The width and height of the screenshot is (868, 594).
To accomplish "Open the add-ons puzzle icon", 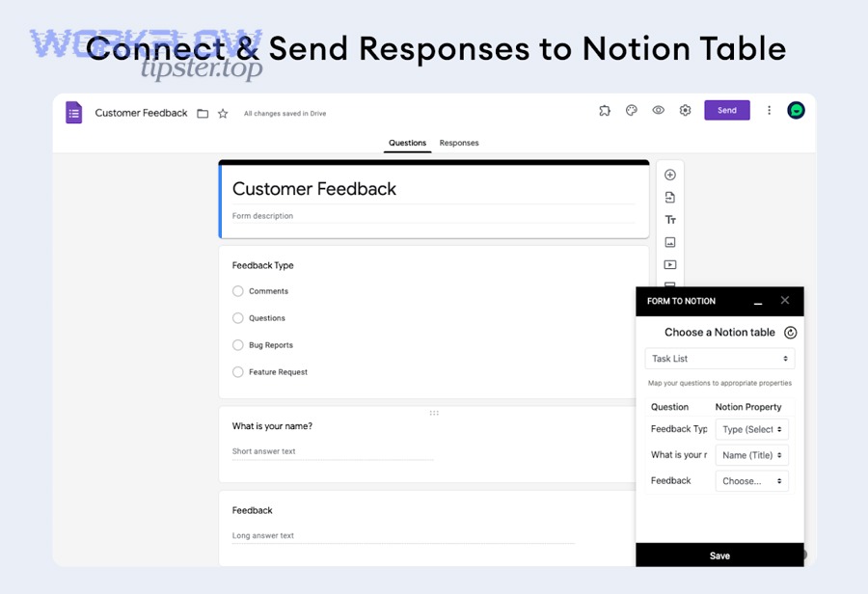I will (605, 110).
